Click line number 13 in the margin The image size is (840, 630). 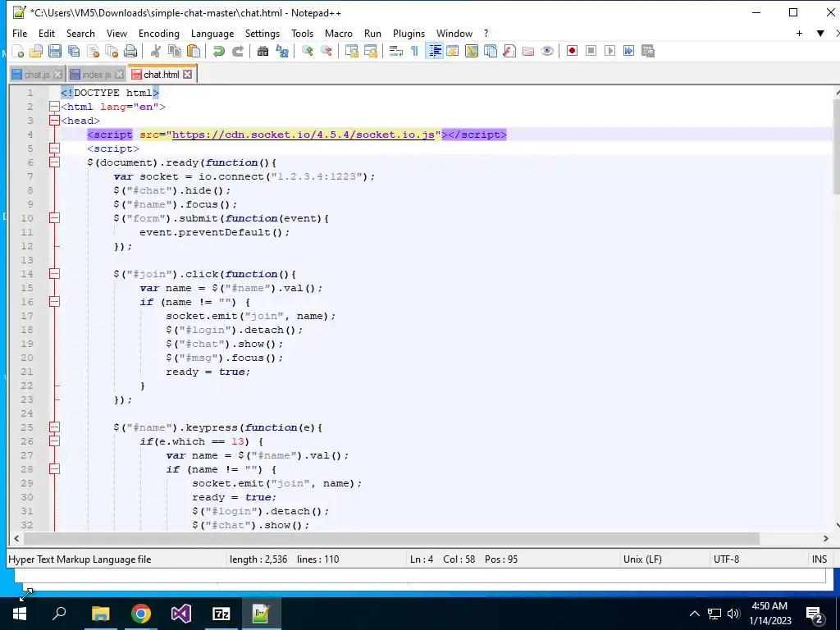tap(27, 260)
